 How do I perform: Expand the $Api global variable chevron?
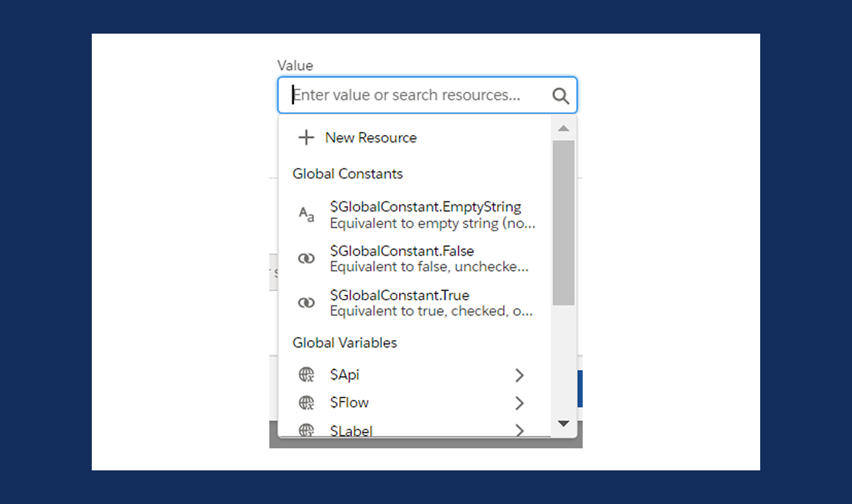coord(520,375)
